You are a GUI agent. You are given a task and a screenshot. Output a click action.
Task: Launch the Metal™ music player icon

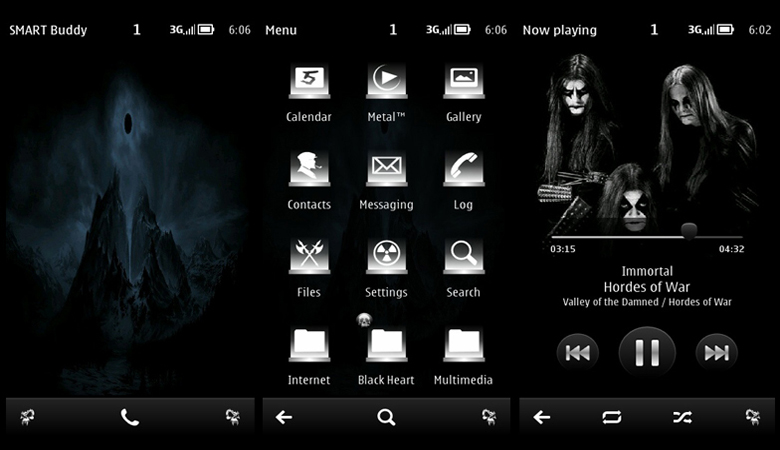pyautogui.click(x=387, y=81)
